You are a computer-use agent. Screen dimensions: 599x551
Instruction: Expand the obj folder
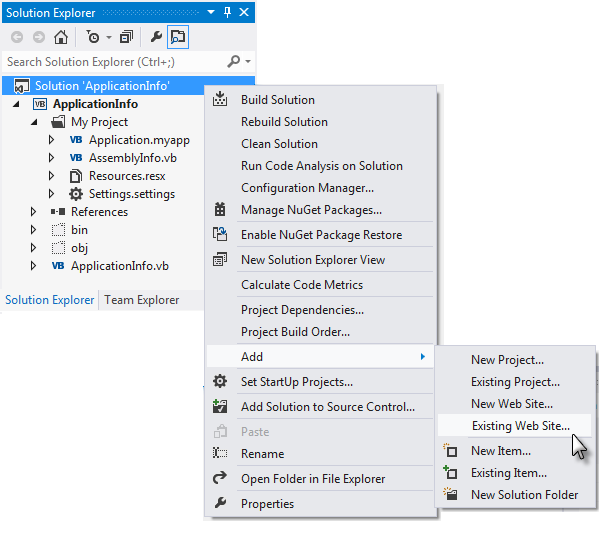point(33,248)
